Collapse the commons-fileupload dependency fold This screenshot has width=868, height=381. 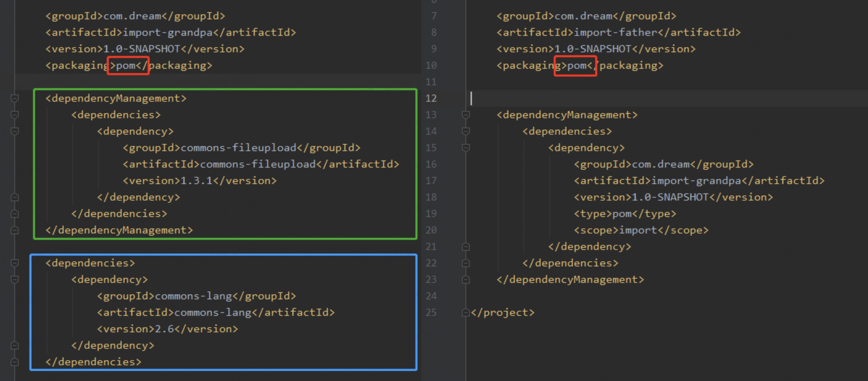pyautogui.click(x=14, y=131)
